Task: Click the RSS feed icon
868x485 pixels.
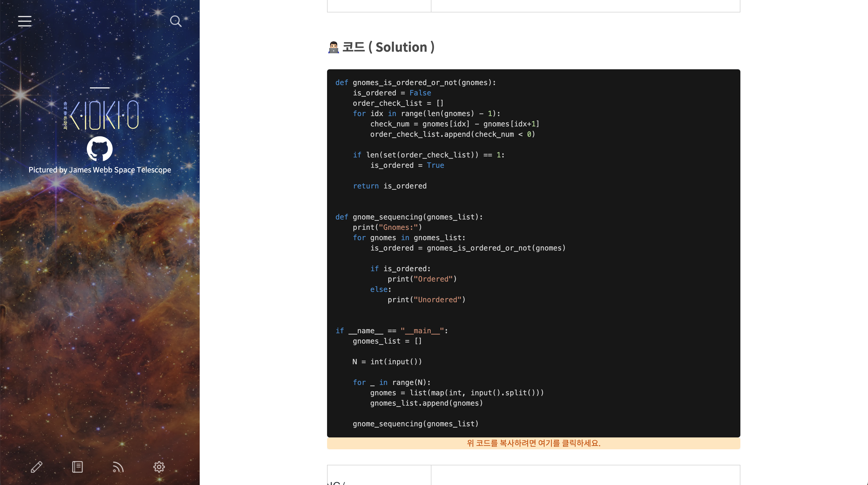Action: pyautogui.click(x=118, y=467)
